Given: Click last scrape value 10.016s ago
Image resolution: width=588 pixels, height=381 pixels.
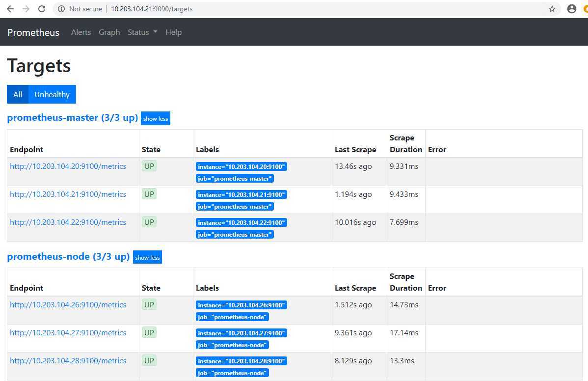Looking at the screenshot, I should point(355,222).
